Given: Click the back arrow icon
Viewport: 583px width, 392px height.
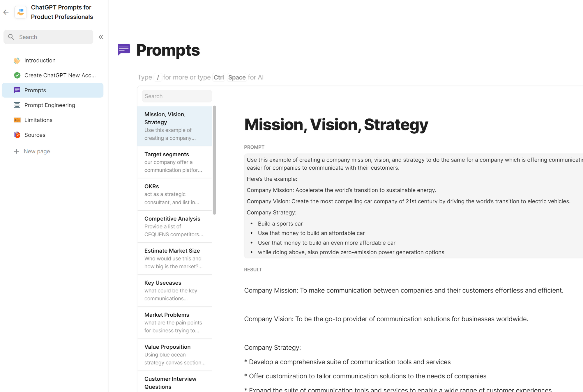Looking at the screenshot, I should (x=6, y=12).
